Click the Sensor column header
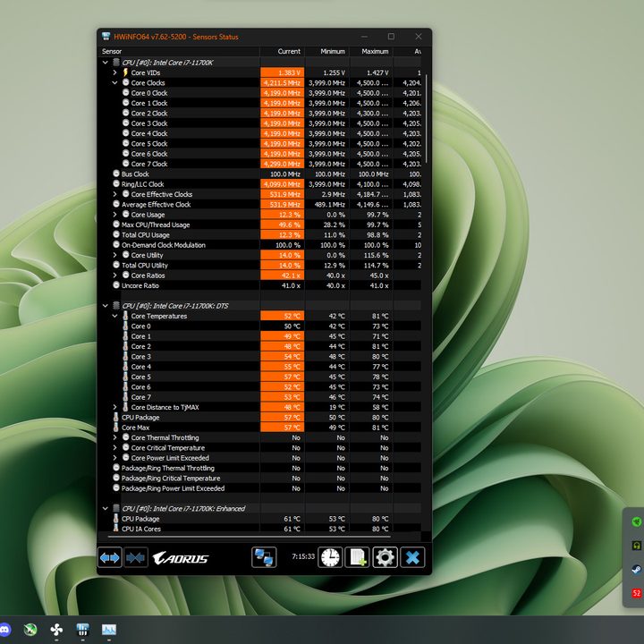The height and width of the screenshot is (644, 644). click(x=179, y=51)
